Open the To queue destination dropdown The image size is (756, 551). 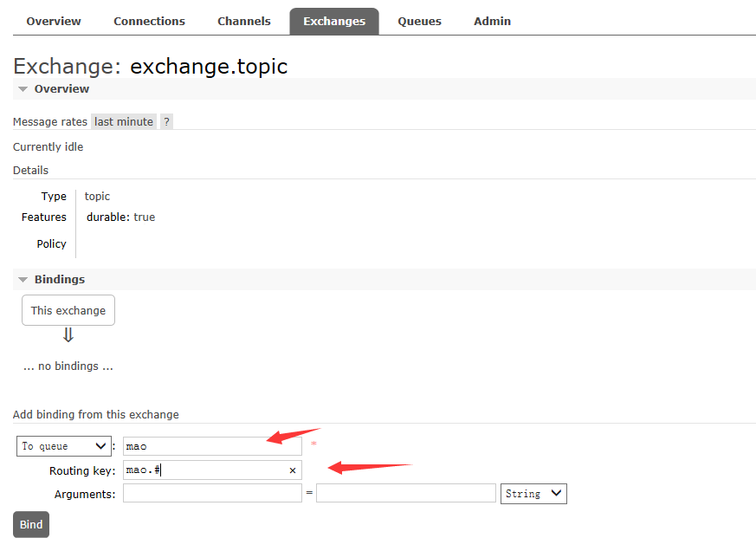tap(63, 446)
